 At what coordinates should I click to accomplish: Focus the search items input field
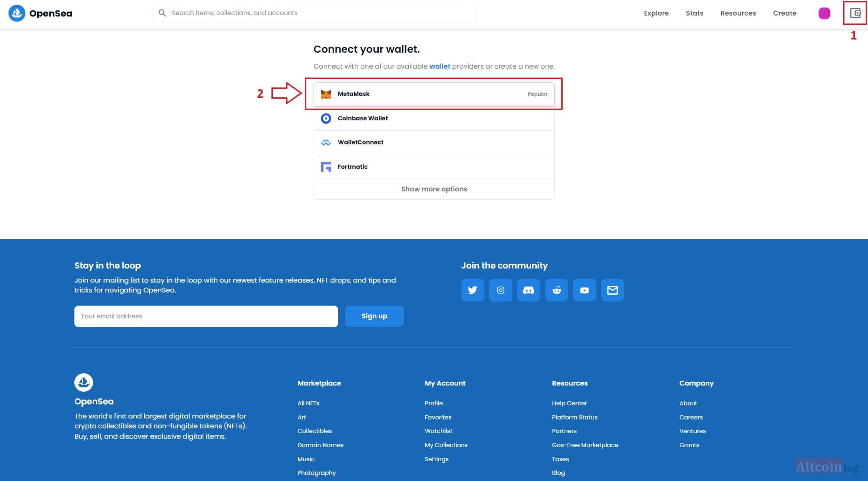click(314, 13)
